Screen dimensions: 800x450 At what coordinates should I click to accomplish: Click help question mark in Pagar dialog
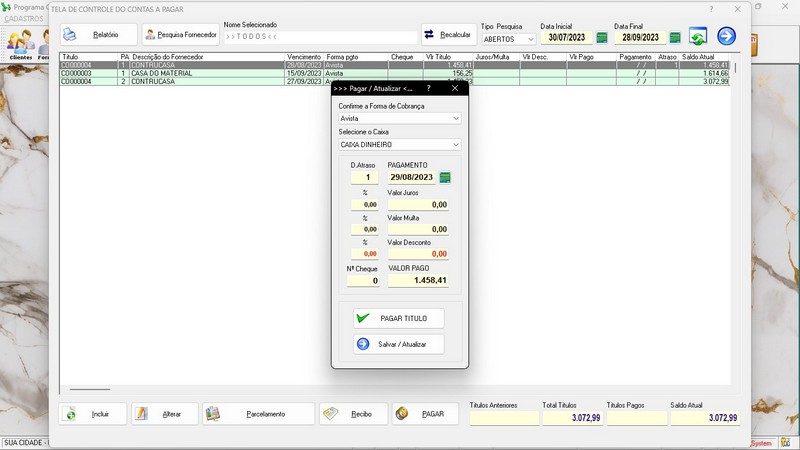(429, 88)
